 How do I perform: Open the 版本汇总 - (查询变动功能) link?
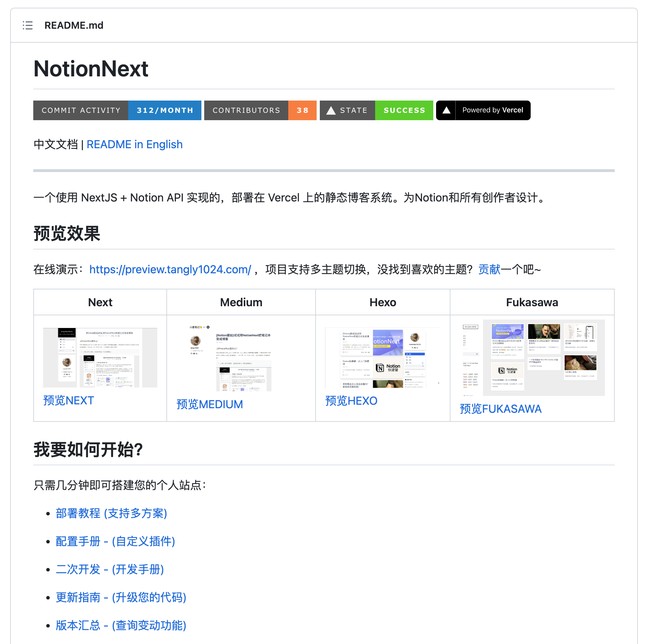121,625
